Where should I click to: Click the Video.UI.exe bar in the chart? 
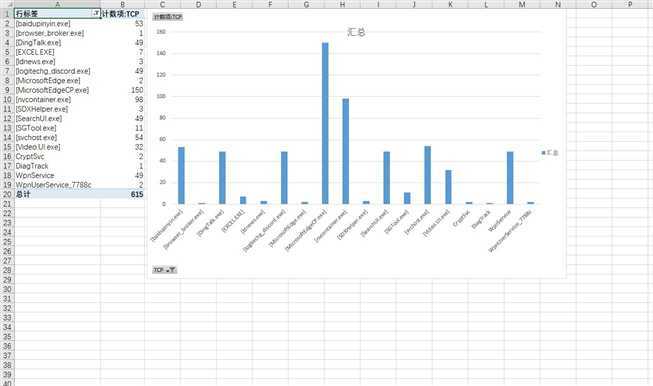click(448, 187)
